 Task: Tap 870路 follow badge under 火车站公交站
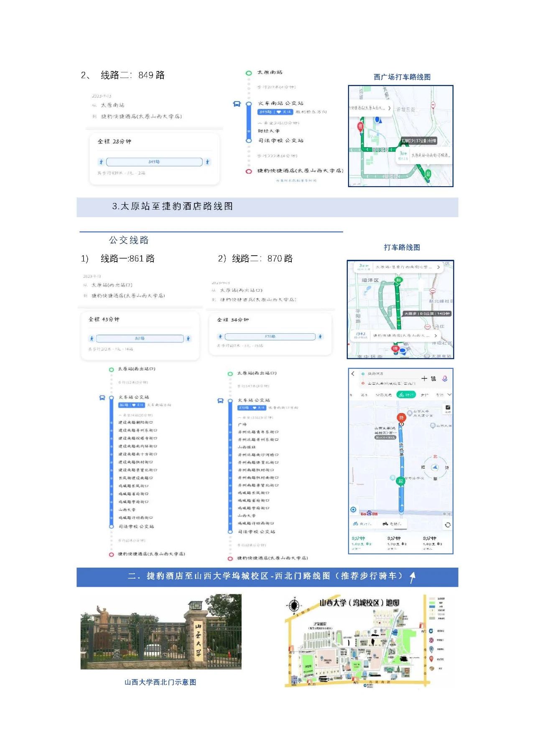click(x=252, y=408)
